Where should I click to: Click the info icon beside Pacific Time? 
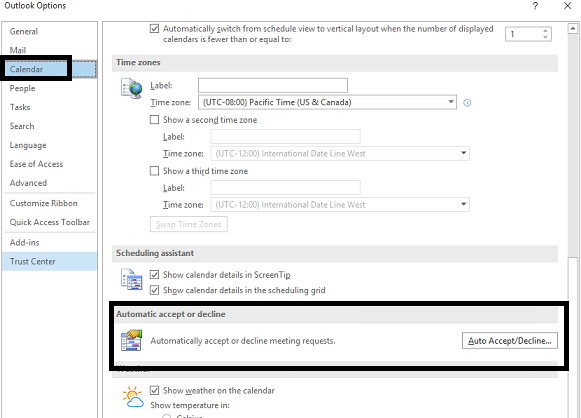tap(467, 103)
